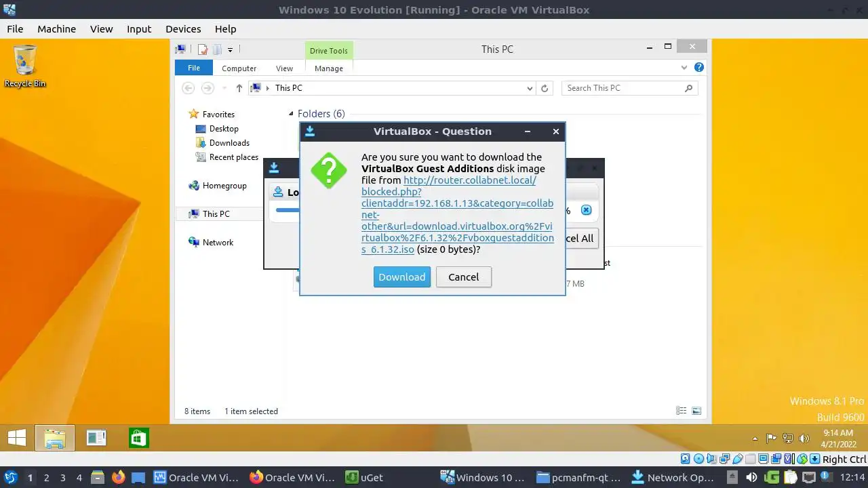Open recent locations dropdown next to Forward arrow

point(223,88)
